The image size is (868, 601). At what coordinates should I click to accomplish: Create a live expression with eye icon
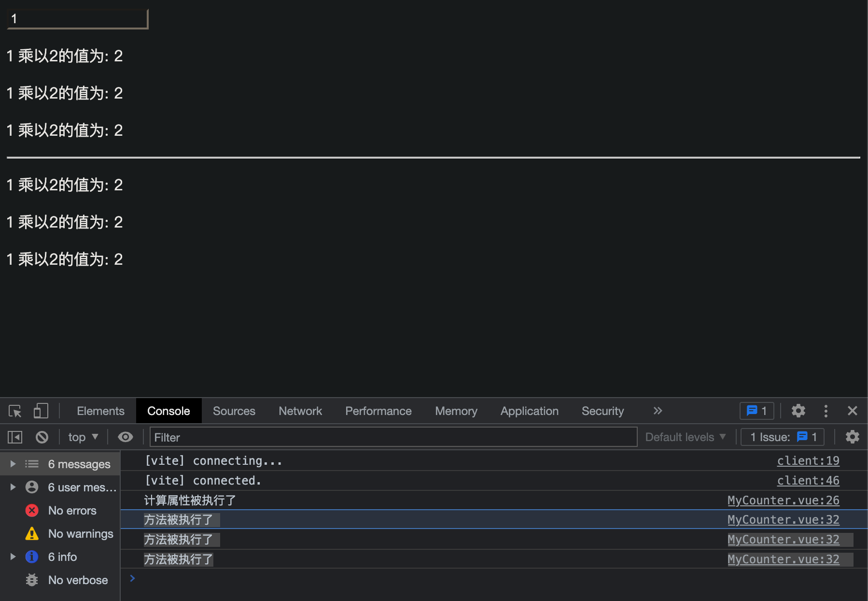(126, 437)
